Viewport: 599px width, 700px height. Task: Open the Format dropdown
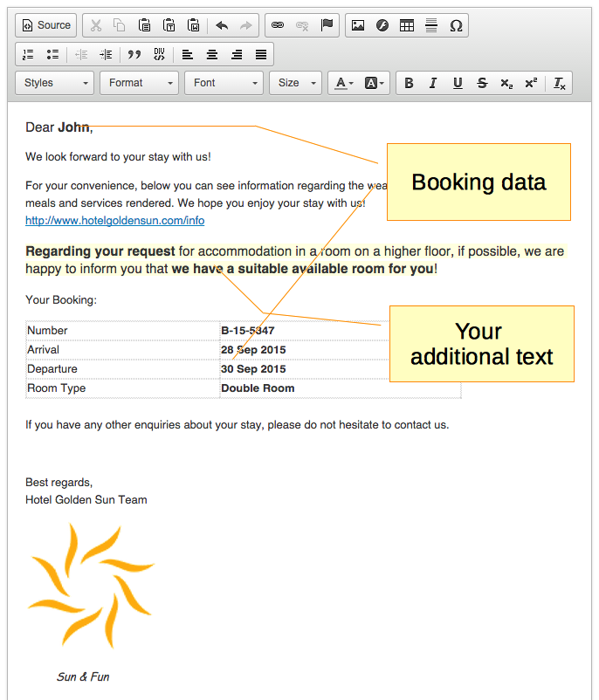(140, 83)
